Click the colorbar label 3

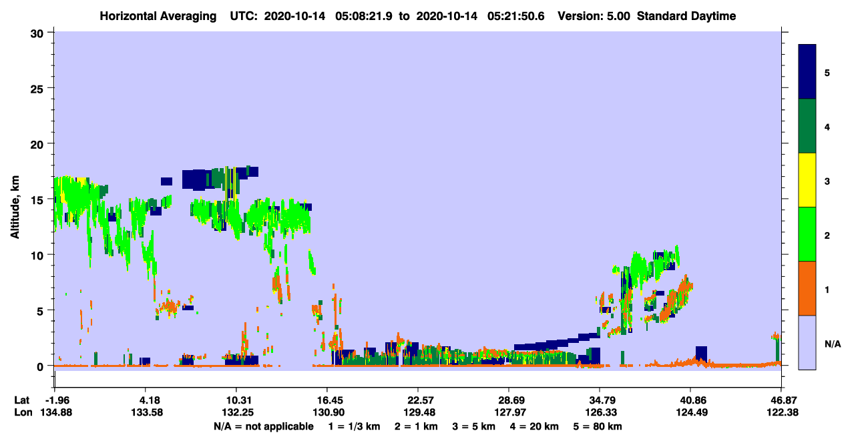(827, 181)
